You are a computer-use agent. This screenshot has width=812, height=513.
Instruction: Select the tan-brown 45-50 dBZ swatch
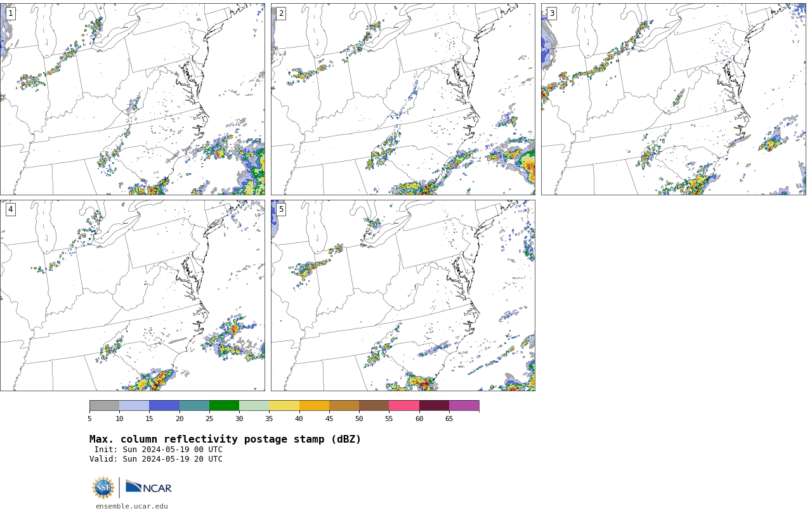point(344,406)
